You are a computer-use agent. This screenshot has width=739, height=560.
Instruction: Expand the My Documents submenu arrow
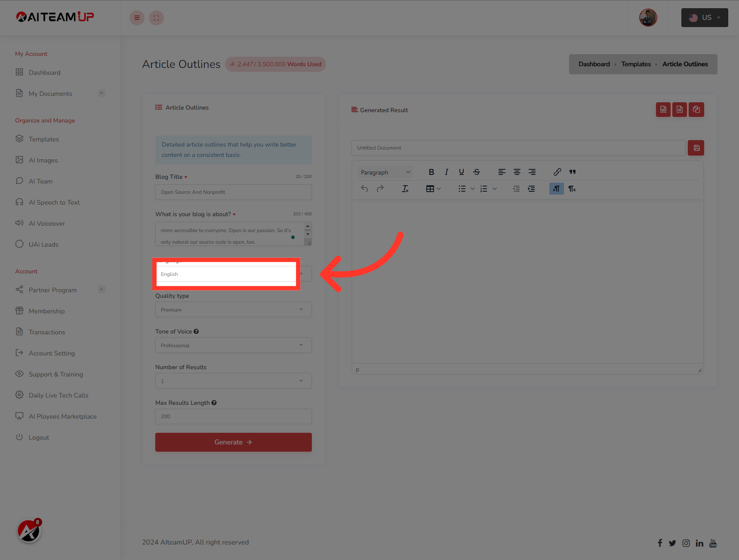click(102, 93)
